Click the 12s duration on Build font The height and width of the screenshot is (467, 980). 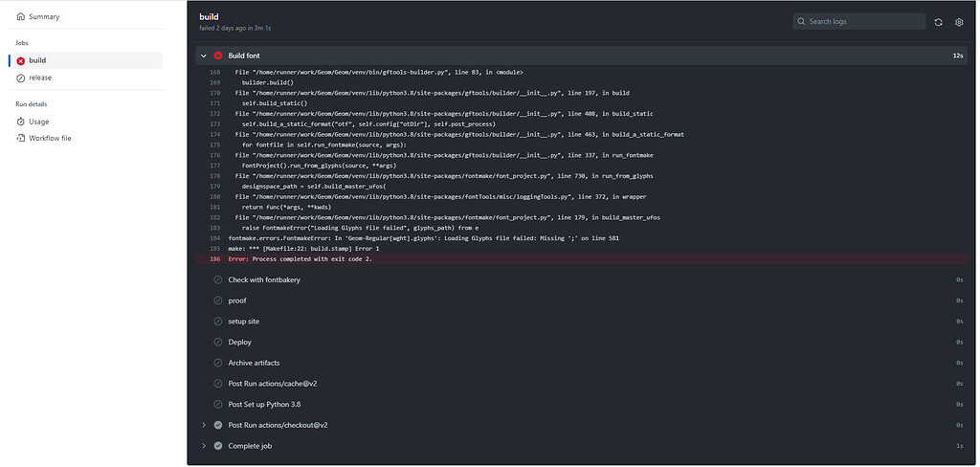[x=957, y=56]
